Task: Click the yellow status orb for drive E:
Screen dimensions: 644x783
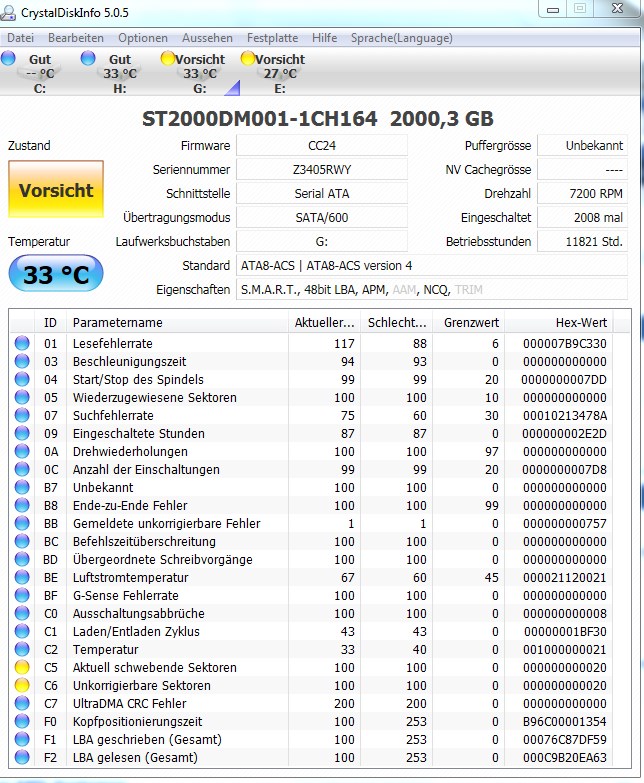Action: tap(248, 58)
